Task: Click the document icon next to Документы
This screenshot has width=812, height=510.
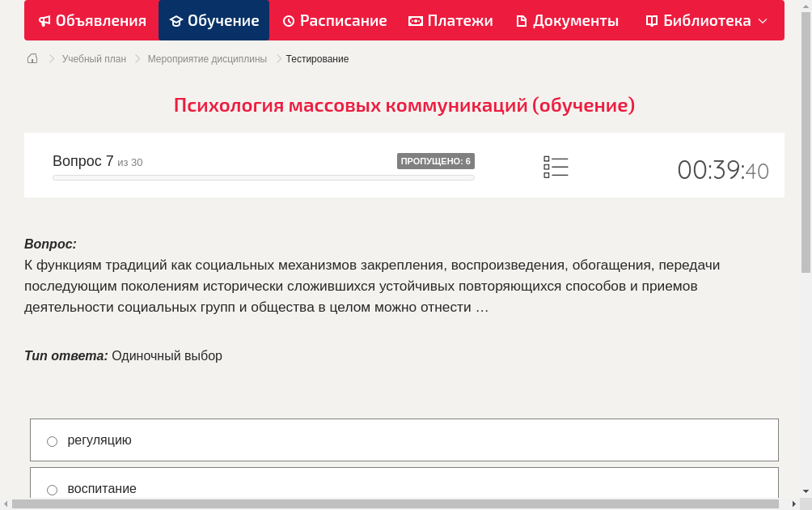Action: tap(523, 20)
